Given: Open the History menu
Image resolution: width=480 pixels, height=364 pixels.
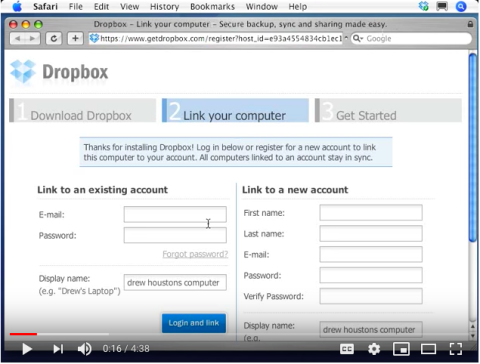Looking at the screenshot, I should [x=164, y=7].
